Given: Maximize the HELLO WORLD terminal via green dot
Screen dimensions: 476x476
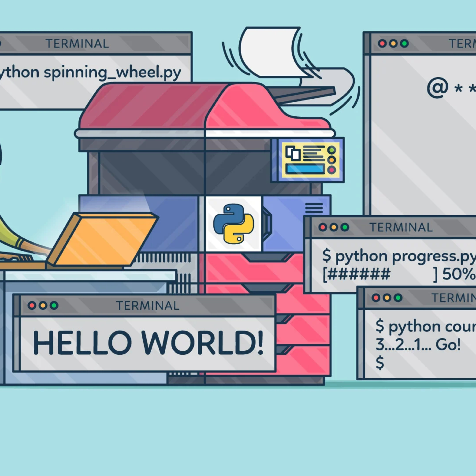Looking at the screenshot, I should (x=54, y=305).
